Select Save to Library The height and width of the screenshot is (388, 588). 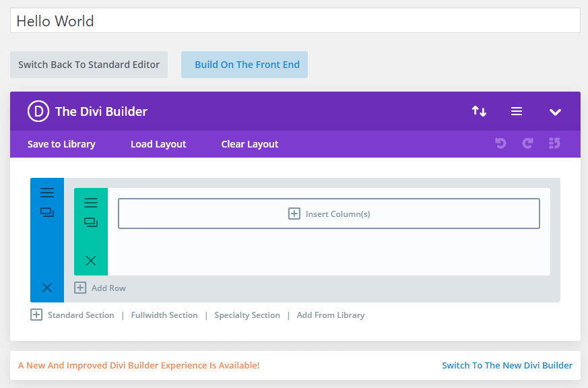click(x=61, y=143)
